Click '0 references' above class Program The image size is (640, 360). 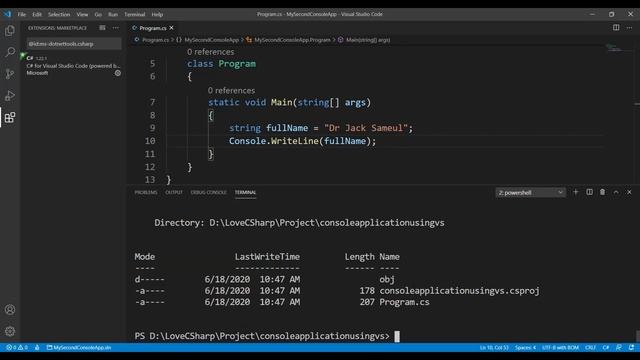point(211,52)
